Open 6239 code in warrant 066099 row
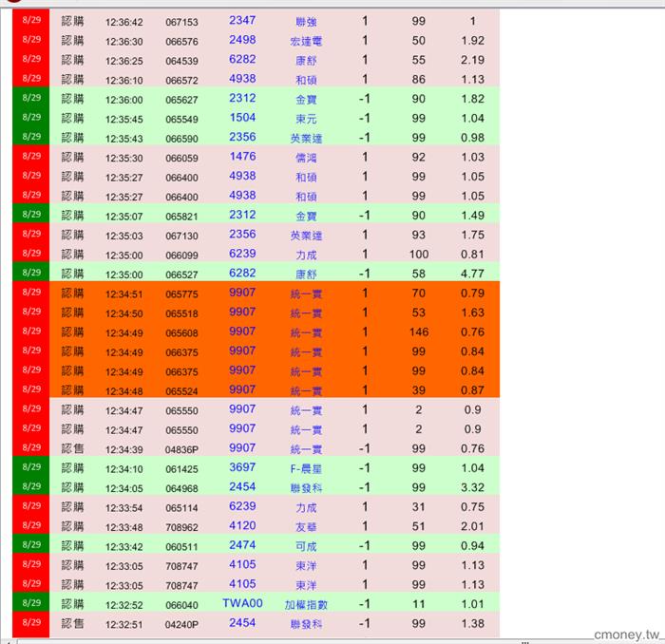 (x=242, y=254)
